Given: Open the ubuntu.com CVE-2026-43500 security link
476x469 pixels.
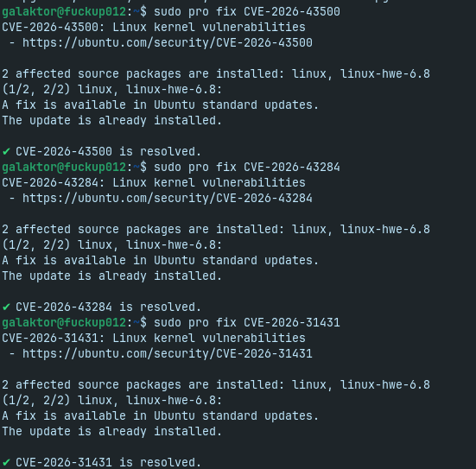Looking at the screenshot, I should pos(168,43).
